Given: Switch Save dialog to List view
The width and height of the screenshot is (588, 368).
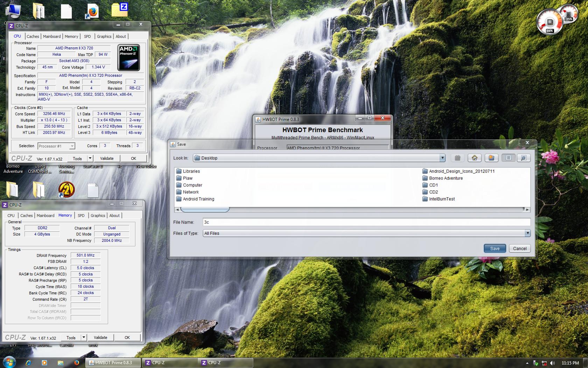Looking at the screenshot, I should click(509, 158).
